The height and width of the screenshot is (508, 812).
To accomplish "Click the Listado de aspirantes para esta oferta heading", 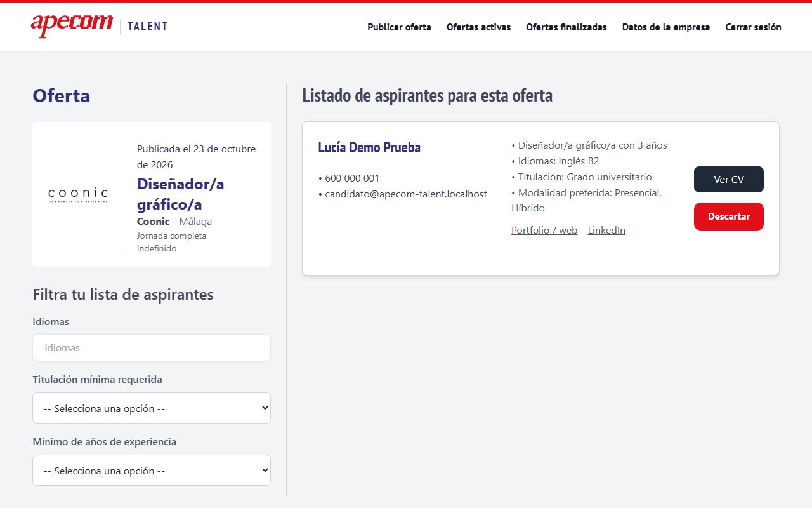I will coord(428,96).
